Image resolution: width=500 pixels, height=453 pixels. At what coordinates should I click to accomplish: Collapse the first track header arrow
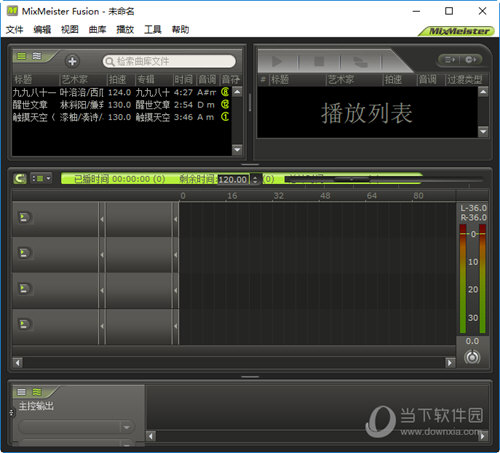(102, 219)
